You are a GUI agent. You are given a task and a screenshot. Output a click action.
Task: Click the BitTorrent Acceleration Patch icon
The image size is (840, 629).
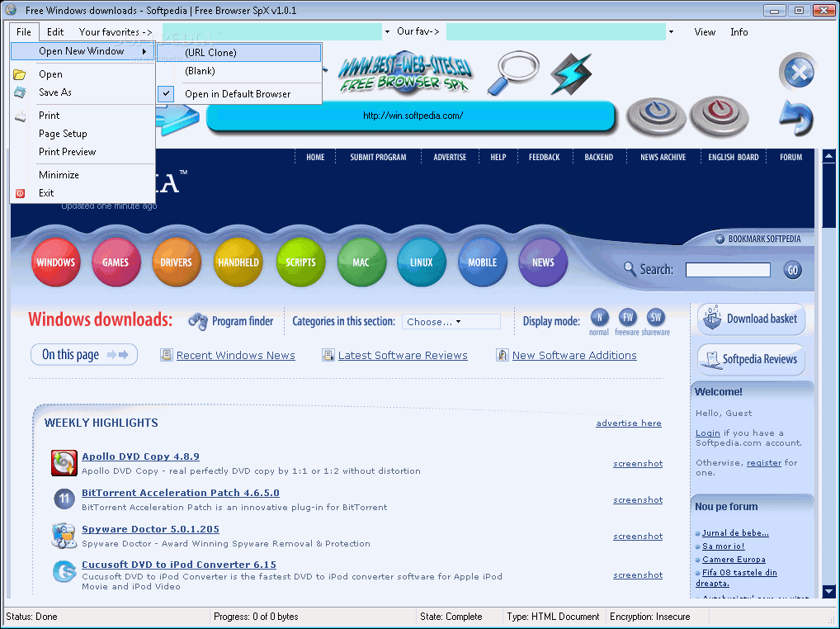pyautogui.click(x=64, y=499)
